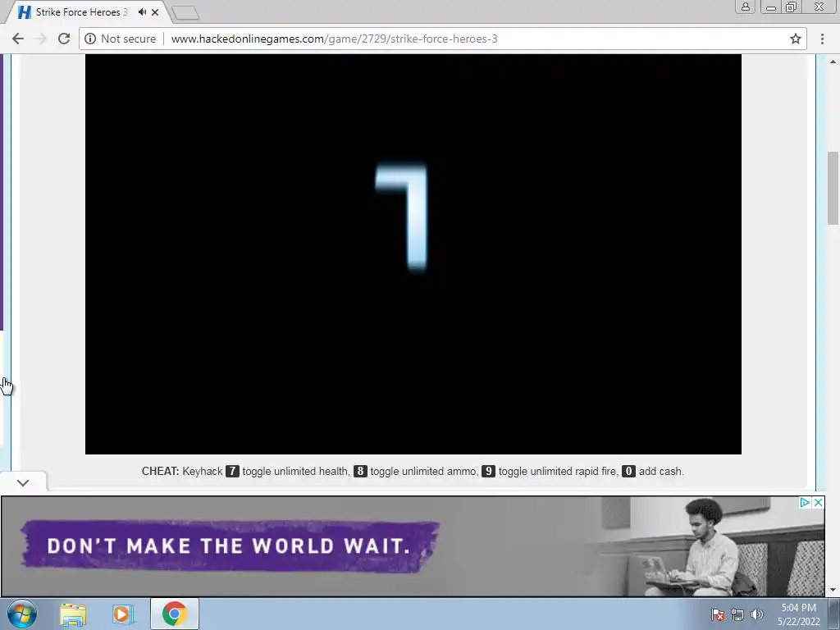Click the Show desktop strip
The width and height of the screenshot is (840, 630).
(834, 614)
